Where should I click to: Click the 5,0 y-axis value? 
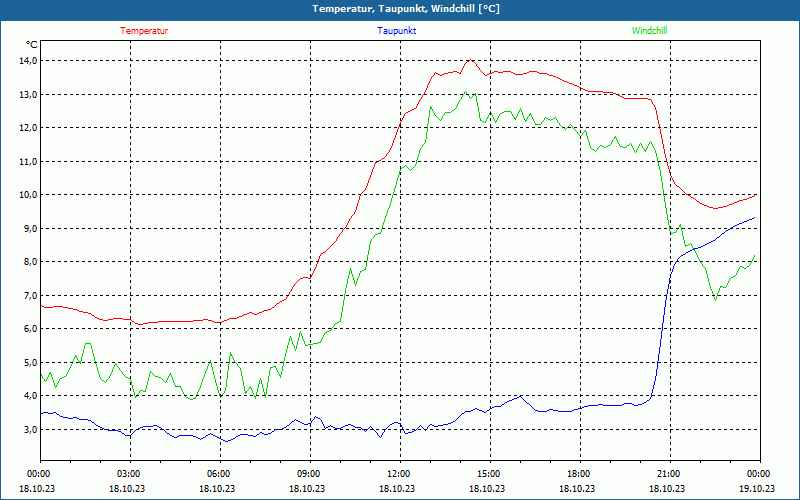pyautogui.click(x=30, y=362)
